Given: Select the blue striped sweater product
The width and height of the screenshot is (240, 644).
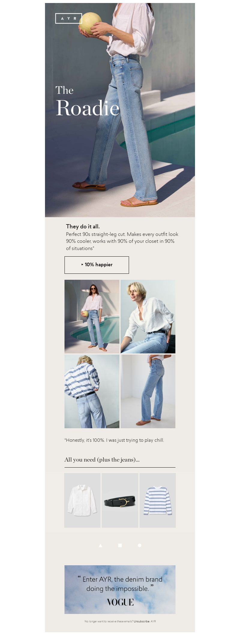Looking at the screenshot, I should pos(158,500).
